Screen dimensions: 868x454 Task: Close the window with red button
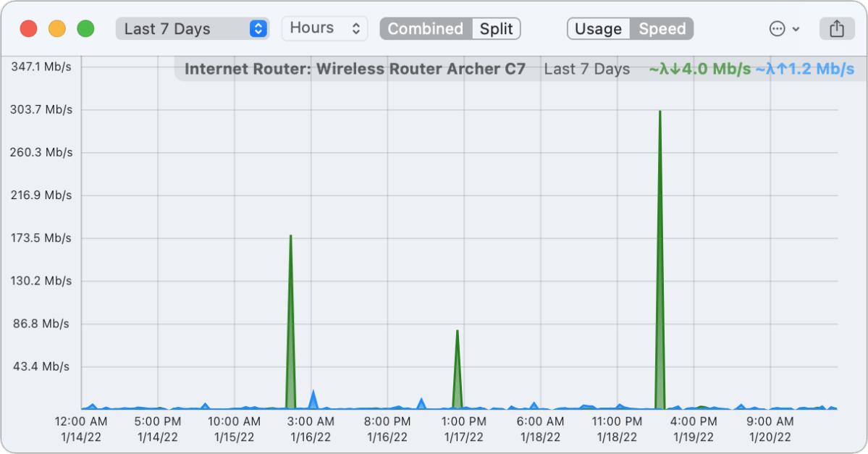coord(29,29)
